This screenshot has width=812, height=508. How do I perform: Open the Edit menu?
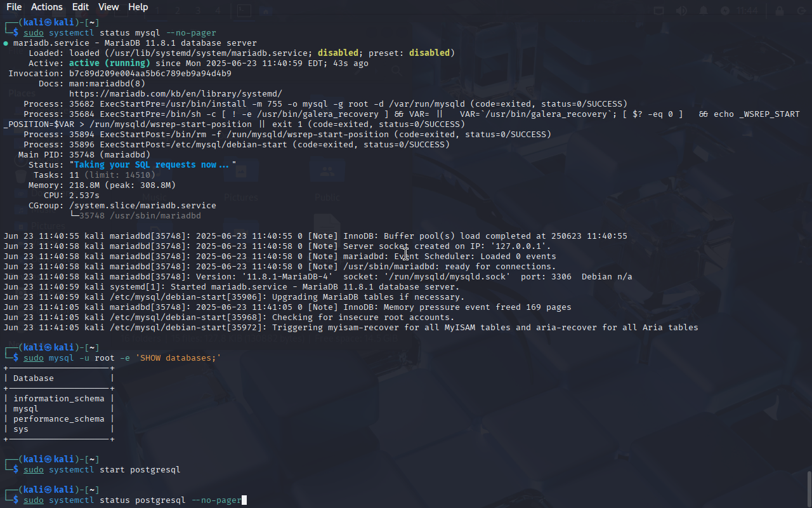81,7
